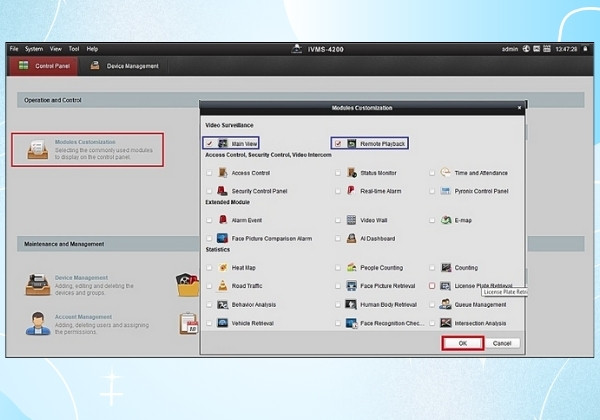Click the globe icon beside admin
The width and height of the screenshot is (600, 420).
coord(527,49)
